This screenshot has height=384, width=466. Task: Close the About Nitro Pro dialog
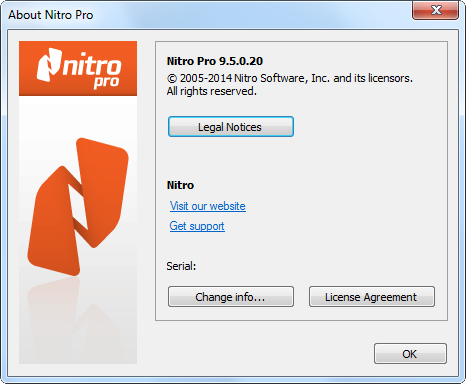(436, 10)
